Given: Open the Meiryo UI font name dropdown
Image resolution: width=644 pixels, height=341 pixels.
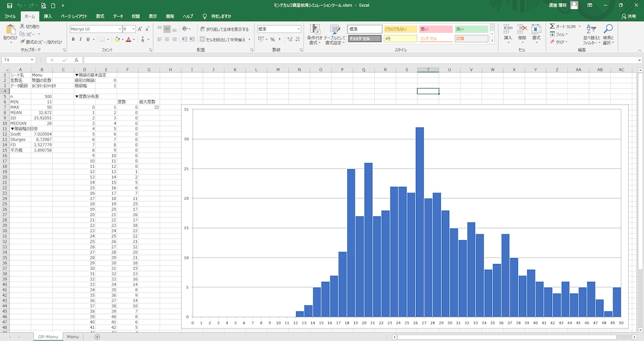Looking at the screenshot, I should coord(96,29).
